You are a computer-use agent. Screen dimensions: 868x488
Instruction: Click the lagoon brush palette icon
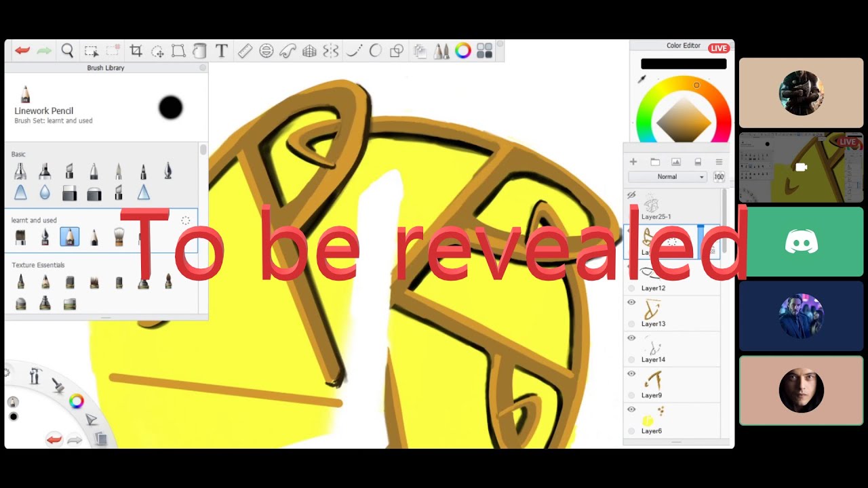point(58,386)
